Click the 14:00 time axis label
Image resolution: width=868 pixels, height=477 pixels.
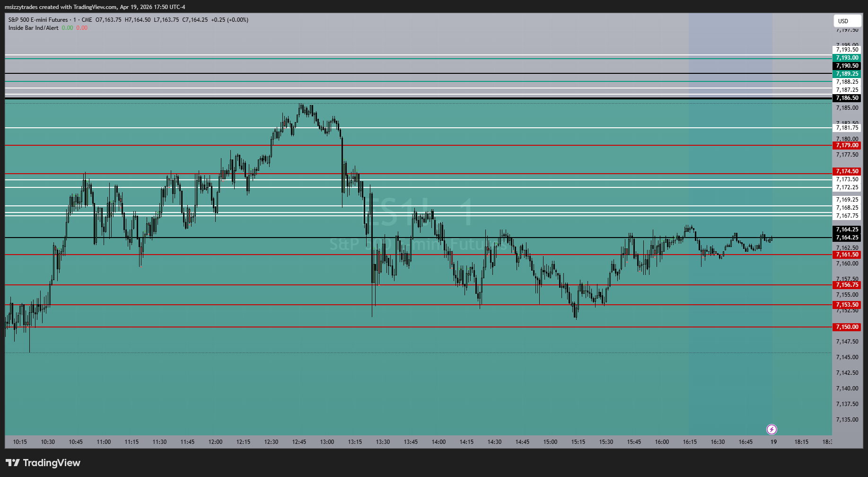click(438, 442)
